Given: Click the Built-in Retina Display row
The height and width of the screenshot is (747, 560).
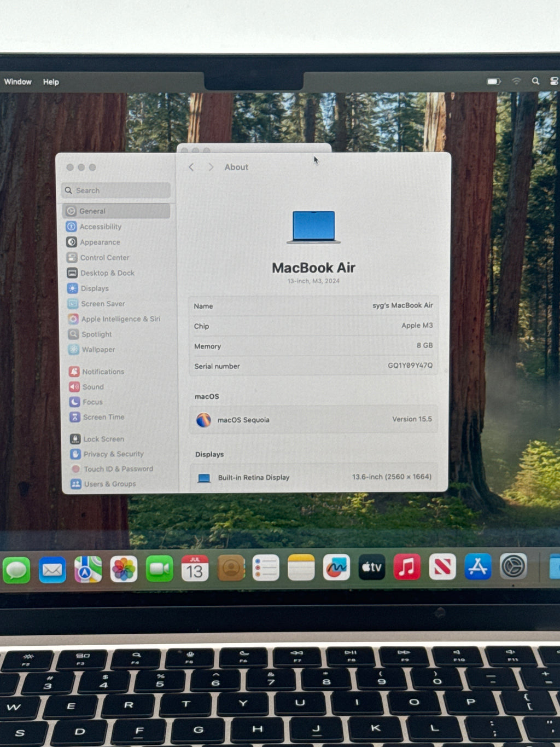Looking at the screenshot, I should (313, 477).
